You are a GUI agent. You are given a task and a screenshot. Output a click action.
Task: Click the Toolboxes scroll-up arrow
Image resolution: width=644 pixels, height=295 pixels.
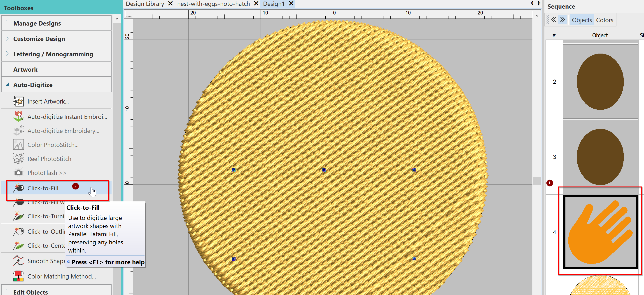(x=117, y=19)
